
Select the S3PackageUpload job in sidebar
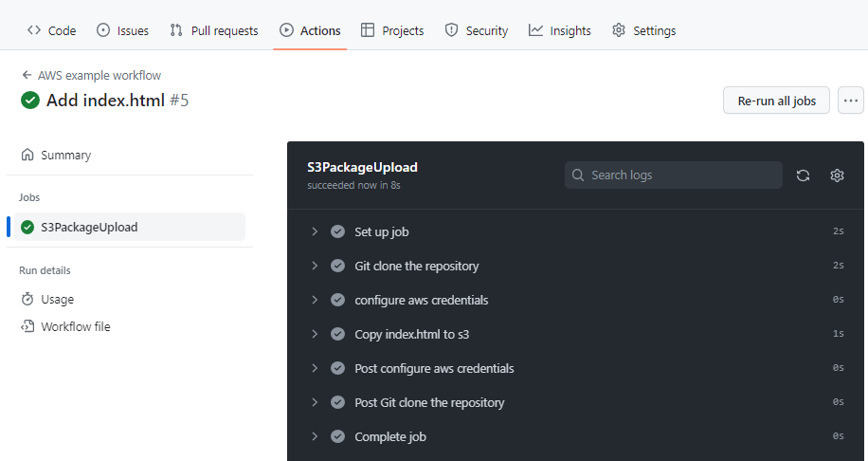click(130, 227)
